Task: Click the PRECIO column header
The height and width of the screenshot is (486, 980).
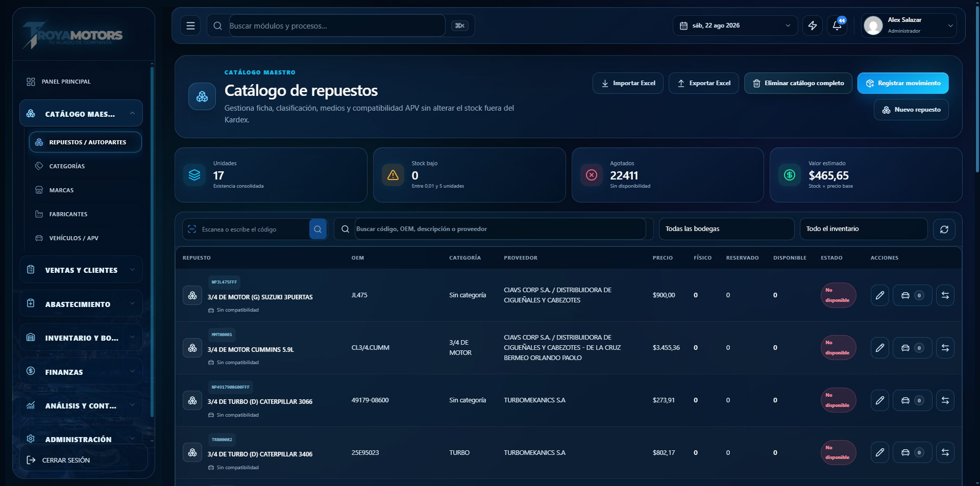Action: pos(663,258)
